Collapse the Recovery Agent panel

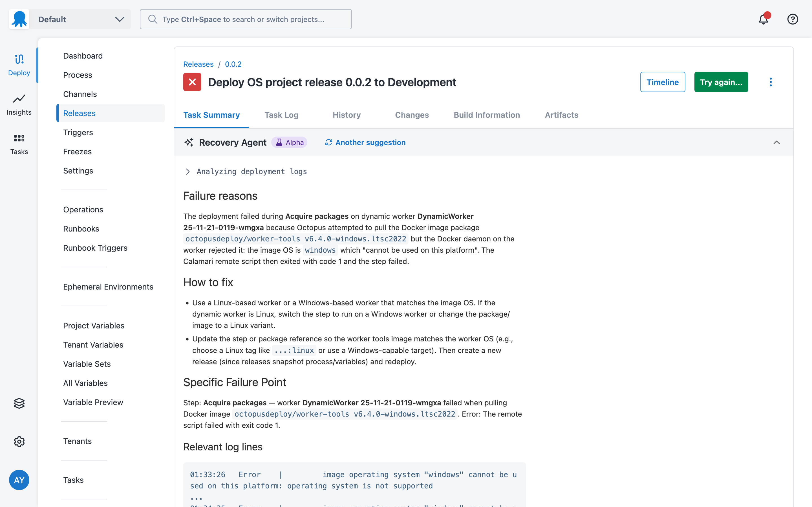(776, 142)
